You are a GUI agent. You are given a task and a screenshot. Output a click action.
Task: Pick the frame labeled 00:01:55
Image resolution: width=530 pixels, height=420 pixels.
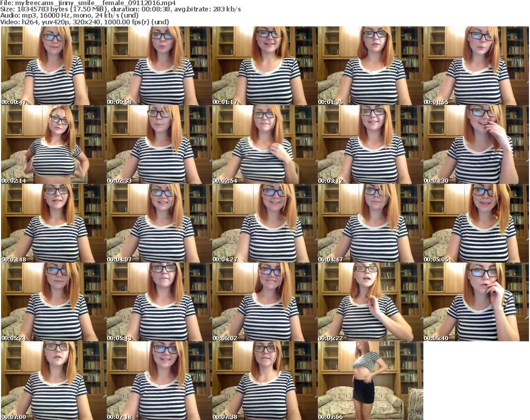pos(476,66)
